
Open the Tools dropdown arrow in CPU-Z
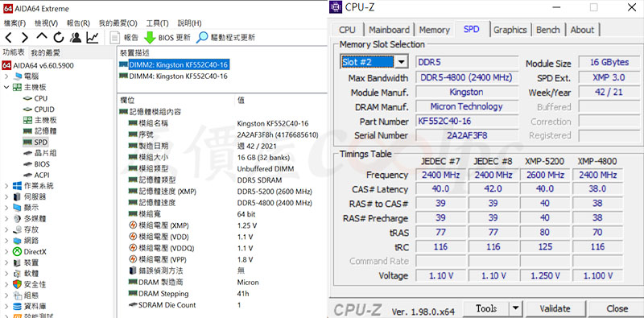pos(516,308)
